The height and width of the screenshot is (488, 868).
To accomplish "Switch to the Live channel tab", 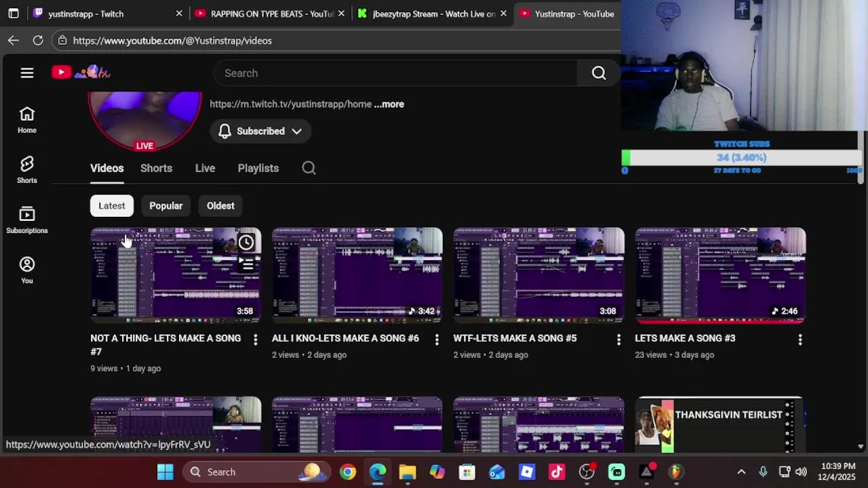I will pos(205,168).
